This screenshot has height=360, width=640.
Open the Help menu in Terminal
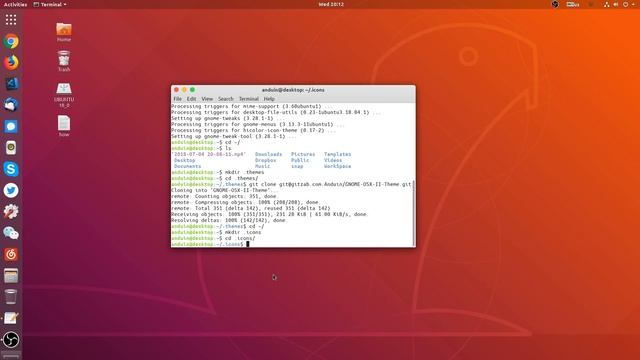[x=269, y=99]
